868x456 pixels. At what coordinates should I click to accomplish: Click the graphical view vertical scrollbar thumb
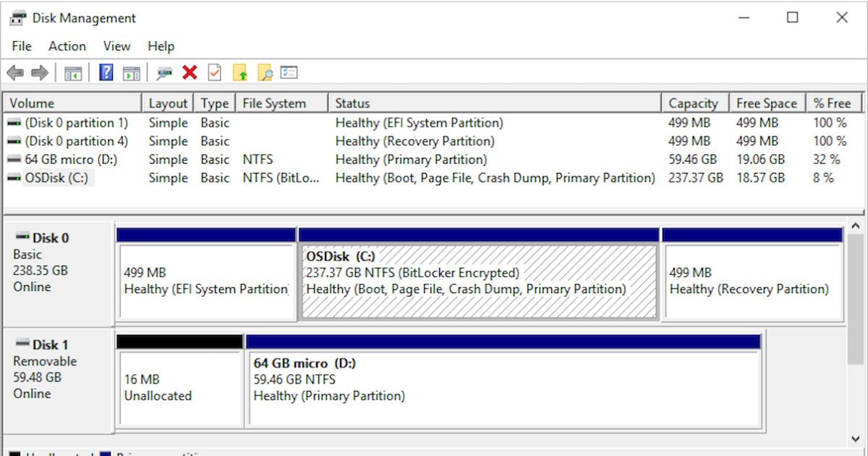coord(856,300)
